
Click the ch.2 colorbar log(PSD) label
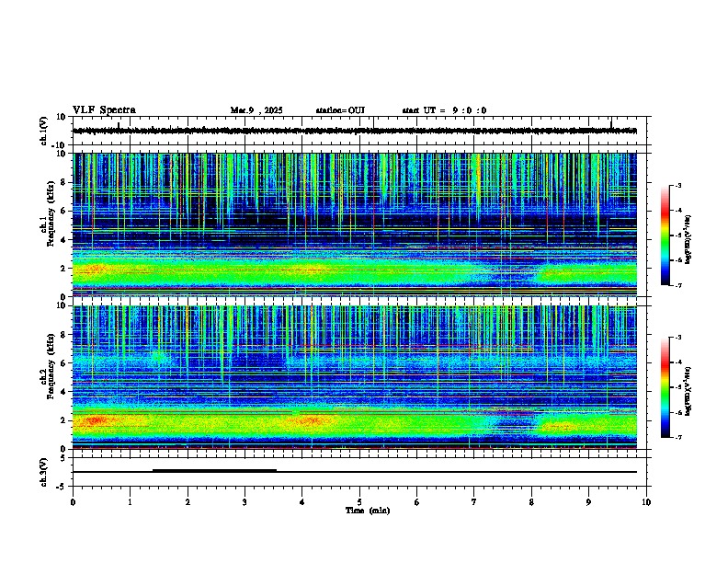coord(688,392)
